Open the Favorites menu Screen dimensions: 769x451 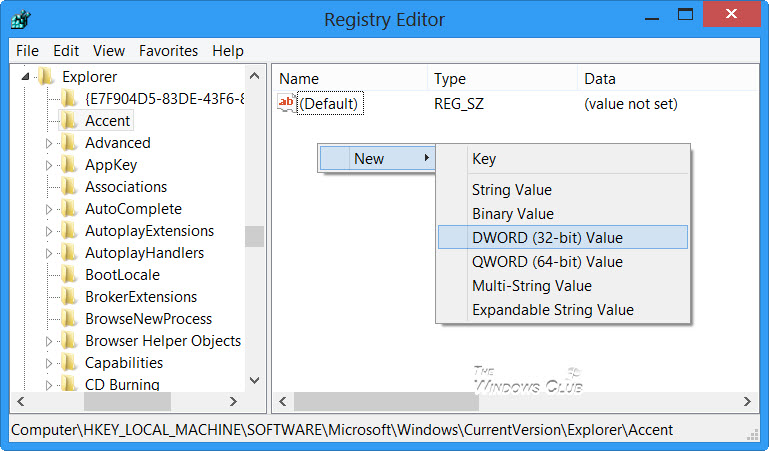point(168,50)
